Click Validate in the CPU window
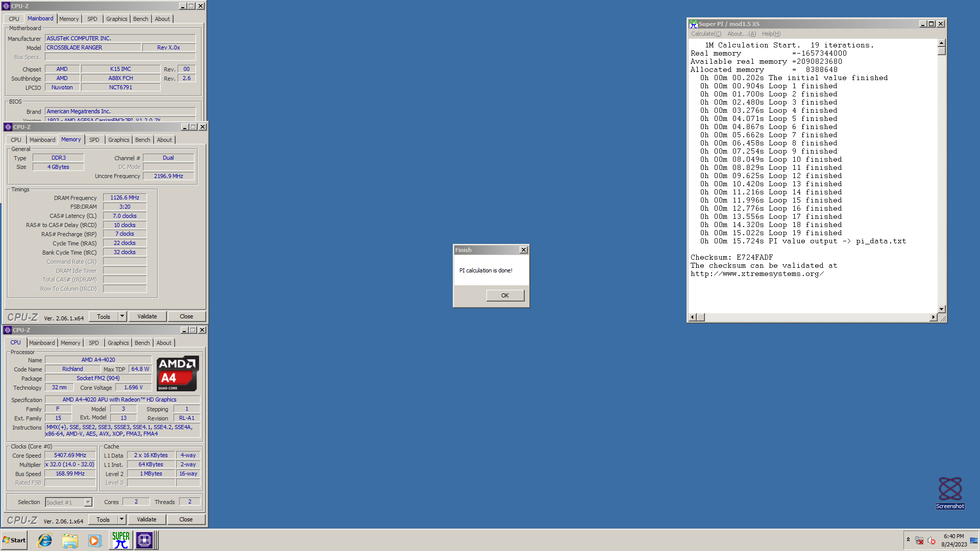Image resolution: width=980 pixels, height=551 pixels. [x=146, y=519]
